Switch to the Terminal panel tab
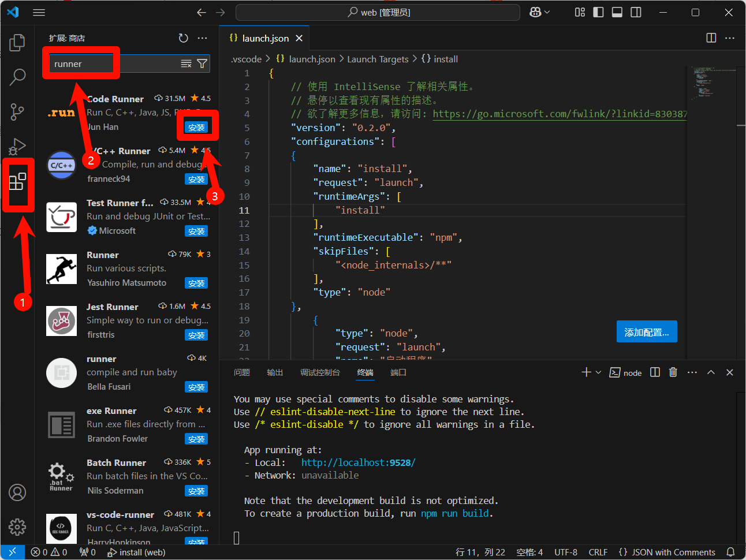The image size is (746, 560). pyautogui.click(x=365, y=372)
